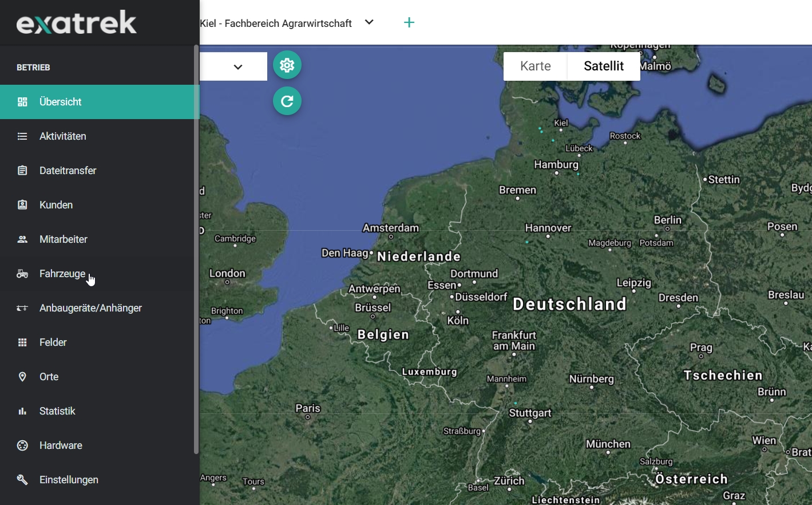This screenshot has height=505, width=812.
Task: Click the Paris label on map
Action: coord(308,408)
